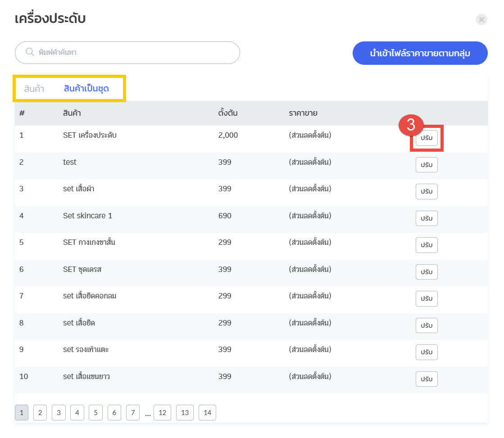The height and width of the screenshot is (438, 504).
Task: Go to page 2
Action: coord(40,413)
